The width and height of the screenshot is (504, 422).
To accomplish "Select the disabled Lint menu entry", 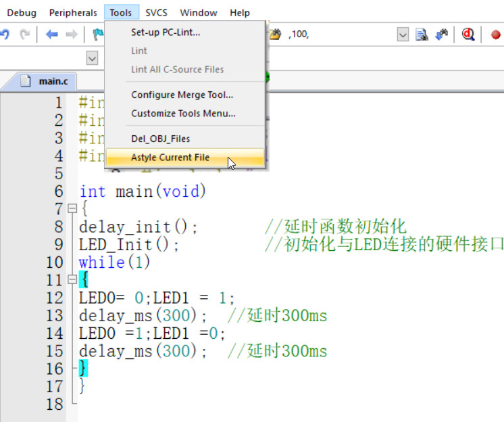I will [186, 51].
